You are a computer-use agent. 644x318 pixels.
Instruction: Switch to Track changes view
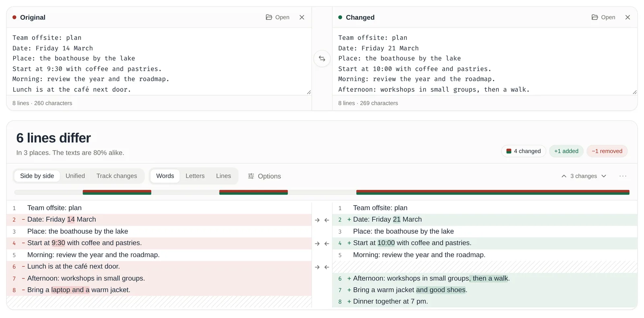click(117, 176)
